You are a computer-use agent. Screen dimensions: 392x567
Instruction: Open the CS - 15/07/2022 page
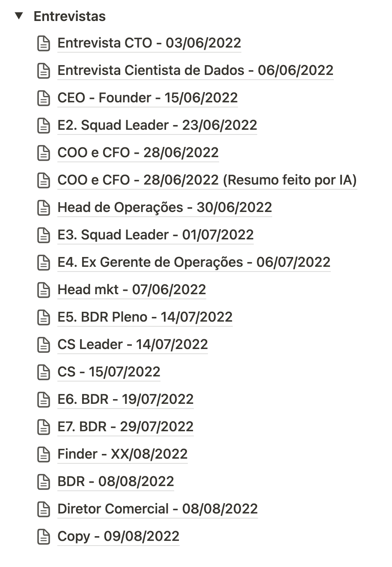[109, 372]
